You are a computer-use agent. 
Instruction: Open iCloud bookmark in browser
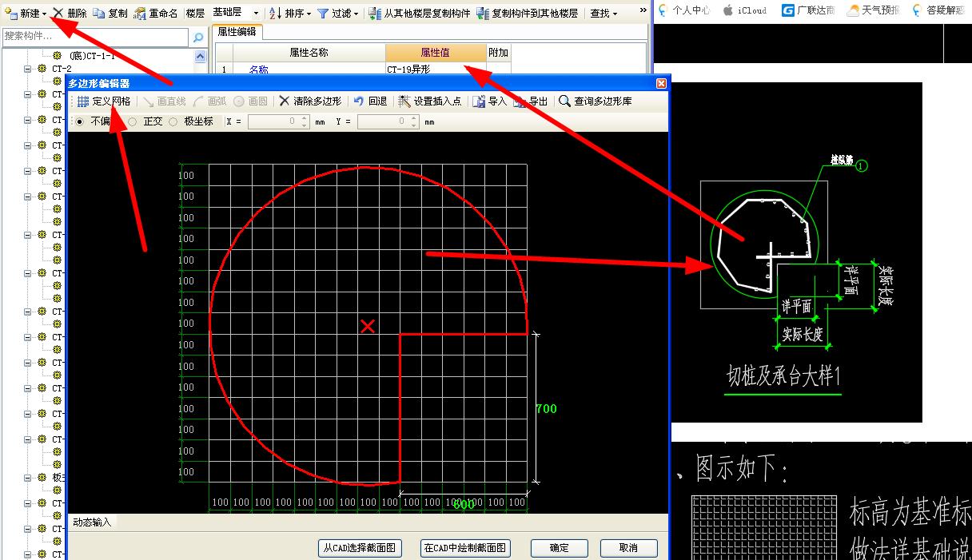coord(744,10)
